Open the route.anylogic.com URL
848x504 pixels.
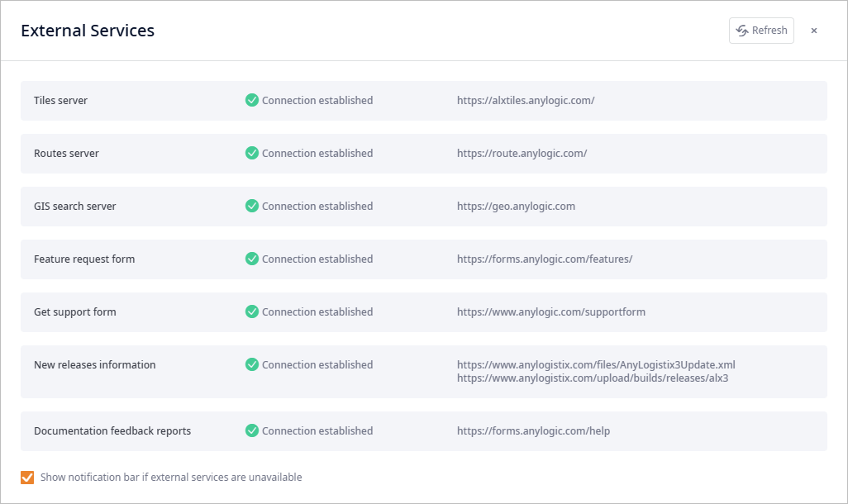click(522, 153)
